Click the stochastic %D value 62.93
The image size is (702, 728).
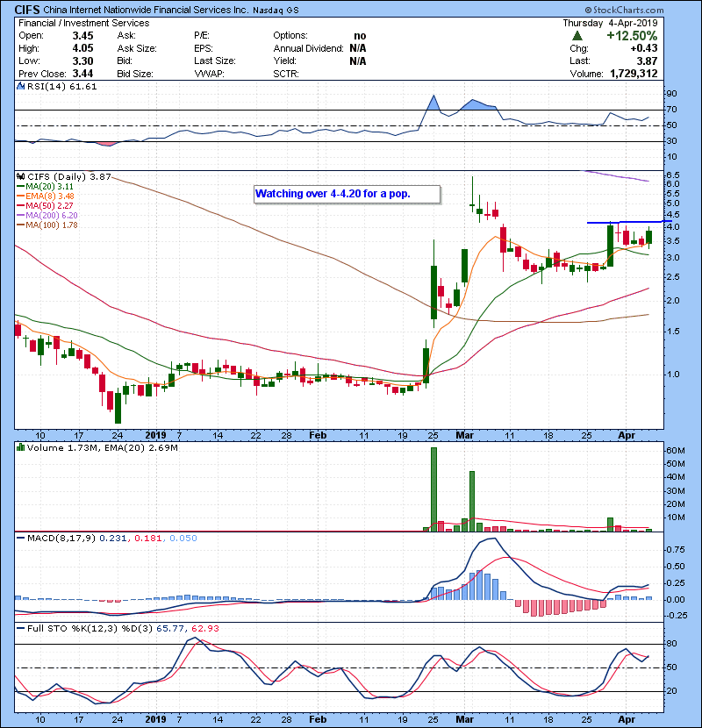click(204, 629)
